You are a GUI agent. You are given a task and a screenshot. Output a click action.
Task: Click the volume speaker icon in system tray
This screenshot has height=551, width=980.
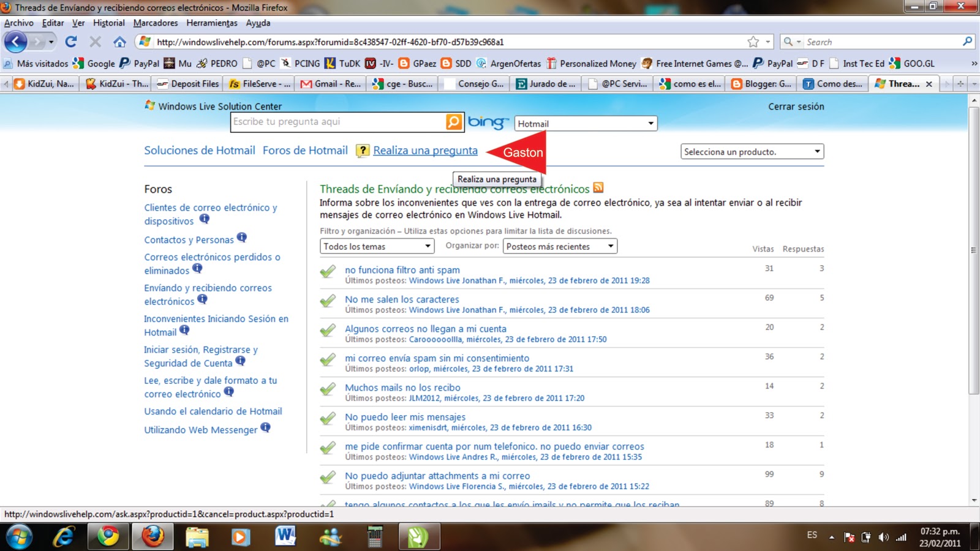click(x=883, y=537)
